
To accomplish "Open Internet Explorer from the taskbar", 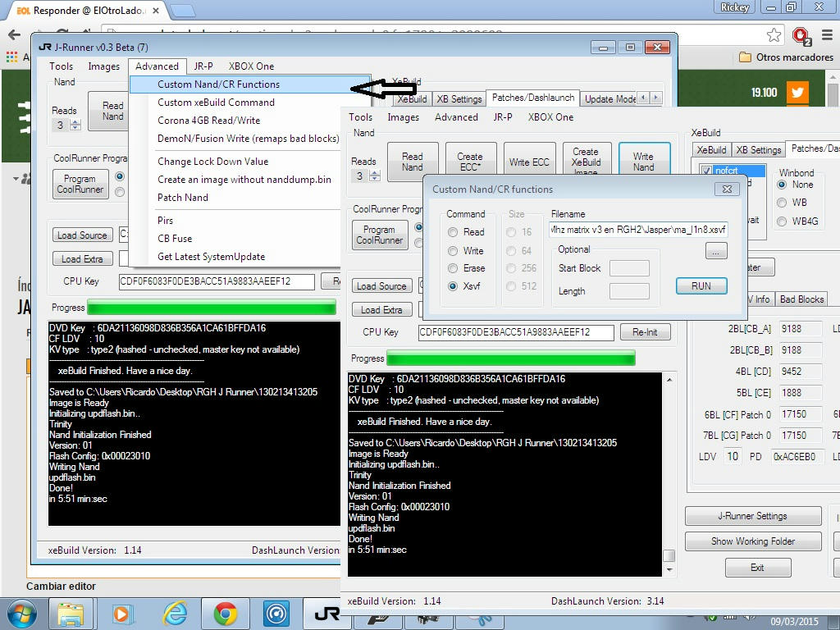I will [175, 614].
